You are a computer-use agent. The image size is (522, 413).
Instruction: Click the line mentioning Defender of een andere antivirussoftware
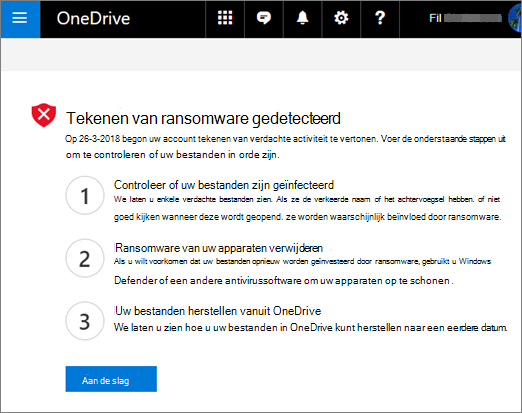[x=284, y=281]
